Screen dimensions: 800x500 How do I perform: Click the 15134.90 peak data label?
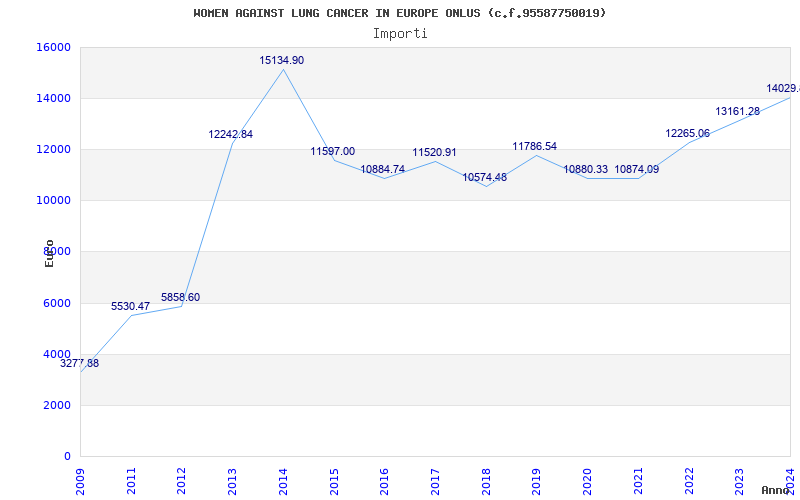(281, 61)
